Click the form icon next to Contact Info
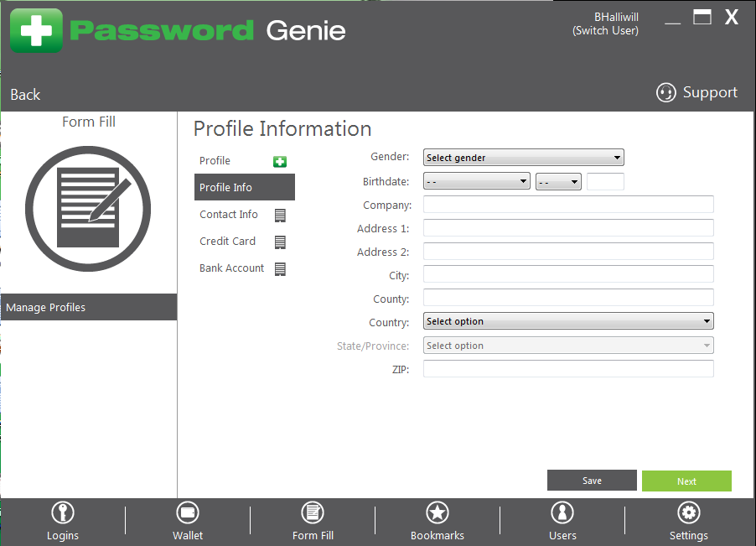This screenshot has height=546, width=756. tap(280, 215)
